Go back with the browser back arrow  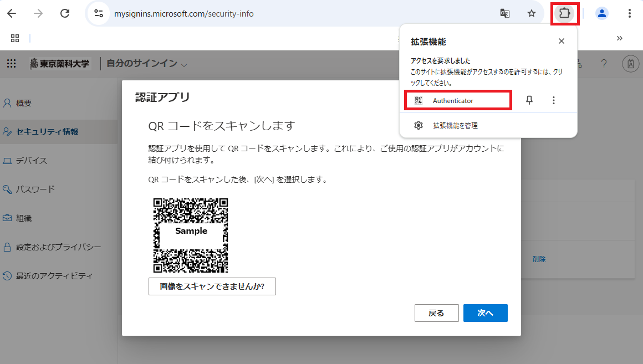(x=12, y=13)
